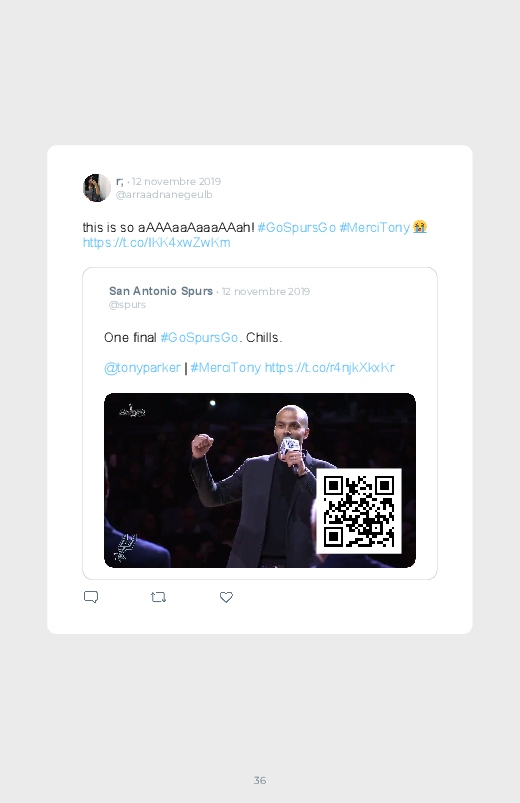Click the retweet arrows icon
The image size is (520, 803).
point(158,597)
